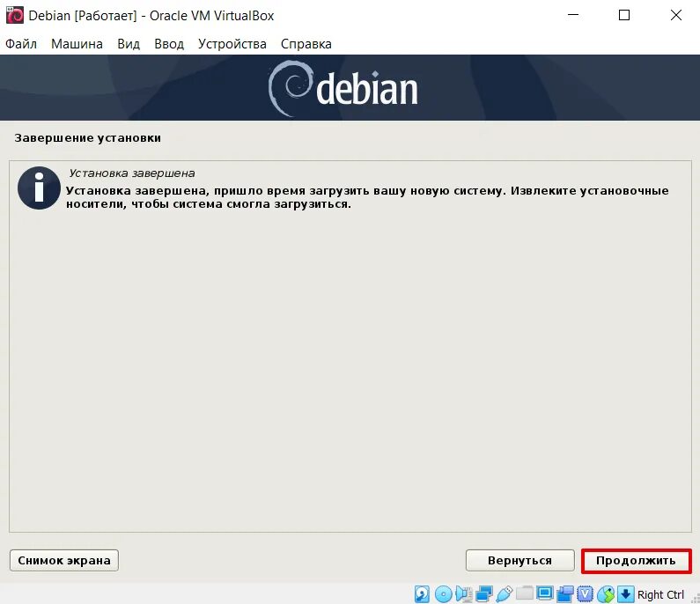Click the Right Ctrl host key label
The image size is (700, 604).
pyautogui.click(x=660, y=594)
